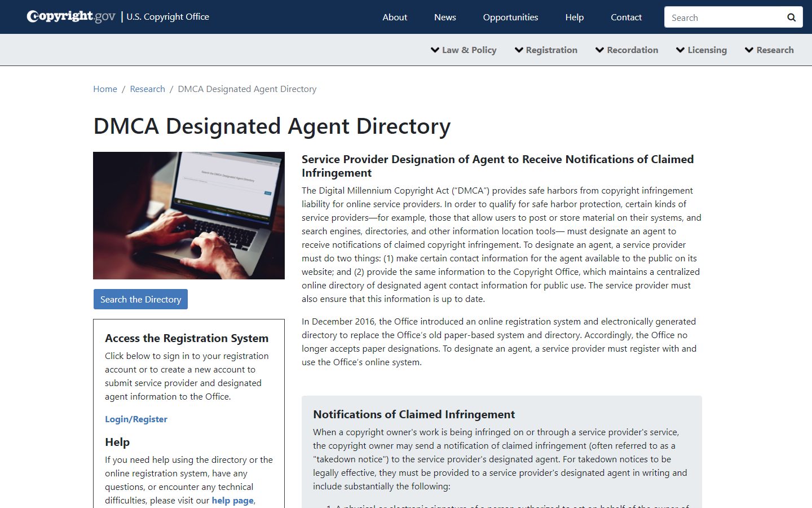Go to Home via breadcrumb

(x=105, y=89)
